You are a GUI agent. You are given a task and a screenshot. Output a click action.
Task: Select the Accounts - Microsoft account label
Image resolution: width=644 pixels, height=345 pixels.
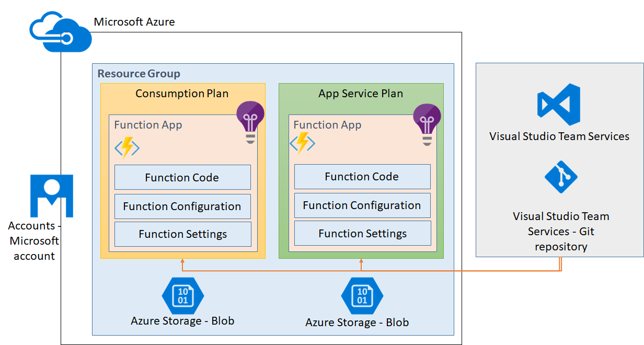point(34,241)
